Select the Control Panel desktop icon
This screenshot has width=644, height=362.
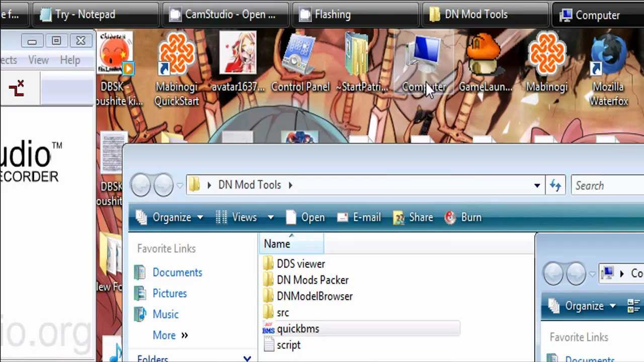tap(300, 62)
